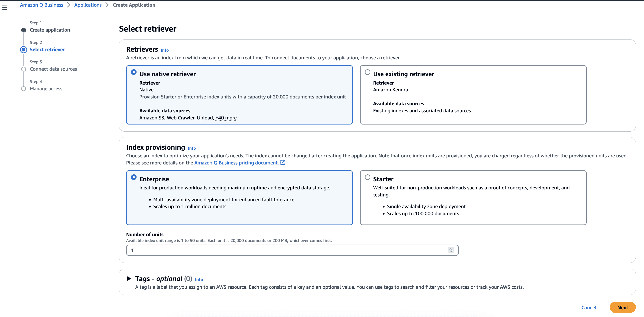Choose the Starter index radio button
The image size is (644, 317).
tap(367, 177)
